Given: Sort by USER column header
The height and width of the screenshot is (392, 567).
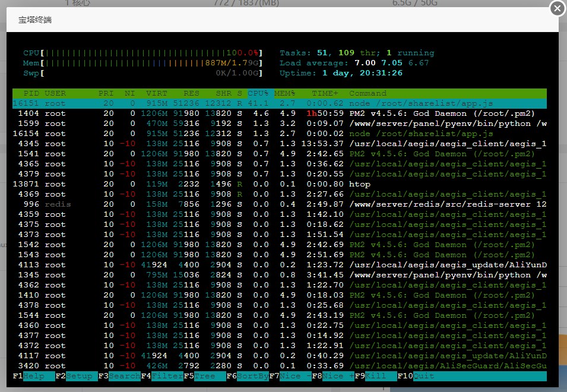Looking at the screenshot, I should (x=55, y=93).
